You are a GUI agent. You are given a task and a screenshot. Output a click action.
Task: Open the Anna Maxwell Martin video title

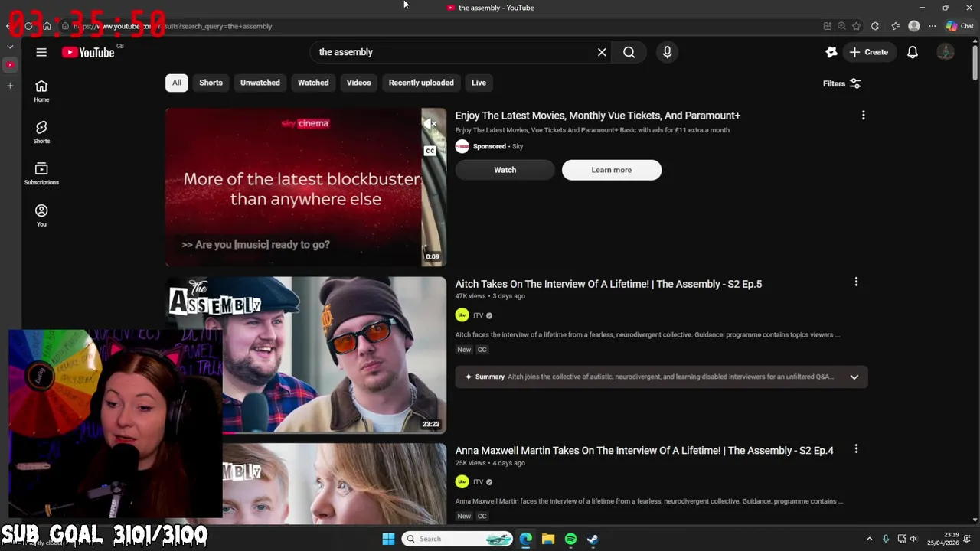tap(645, 451)
